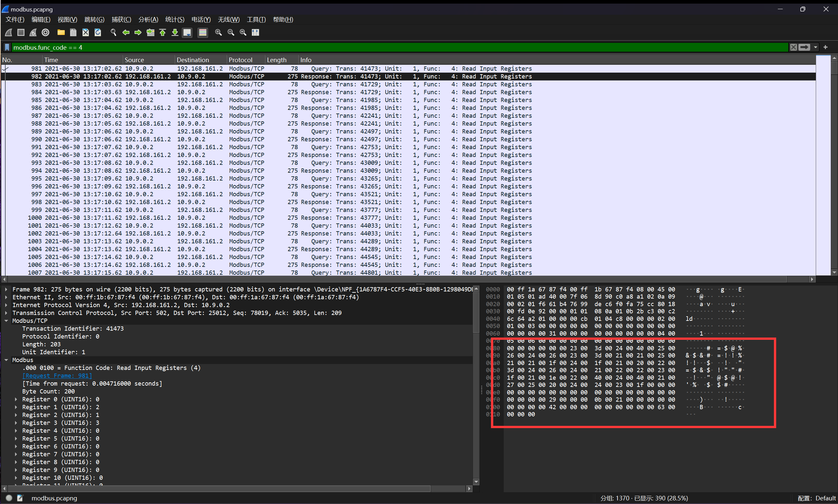Screen dimensions: 838x504
Task: Sort packets by Time column header
Action: (x=83, y=60)
